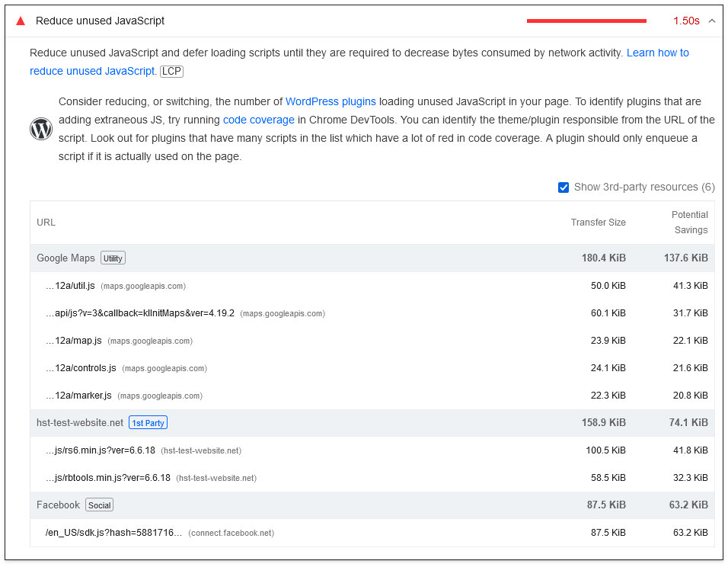The width and height of the screenshot is (728, 564).
Task: Click the Social category badge
Action: click(x=99, y=505)
